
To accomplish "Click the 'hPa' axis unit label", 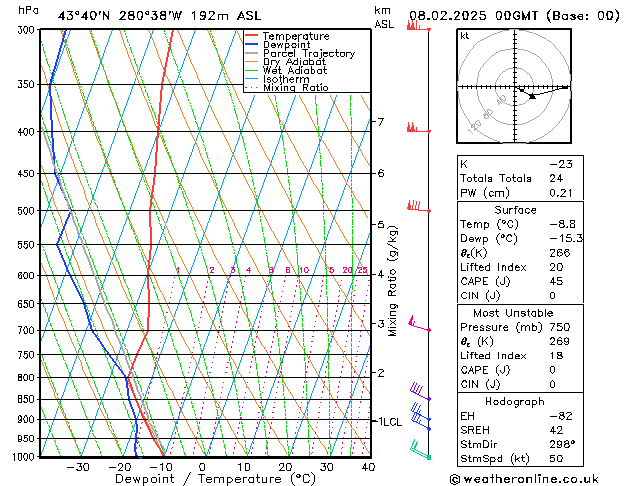I will (28, 10).
